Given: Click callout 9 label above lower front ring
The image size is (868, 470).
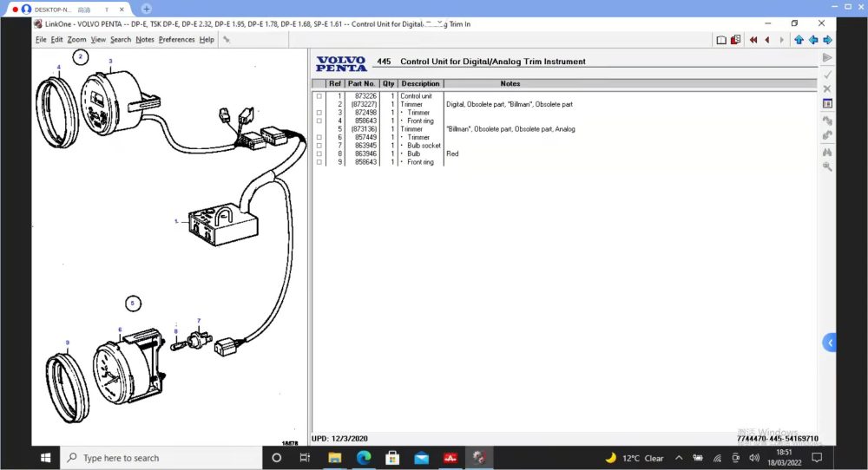Looking at the screenshot, I should tap(68, 343).
